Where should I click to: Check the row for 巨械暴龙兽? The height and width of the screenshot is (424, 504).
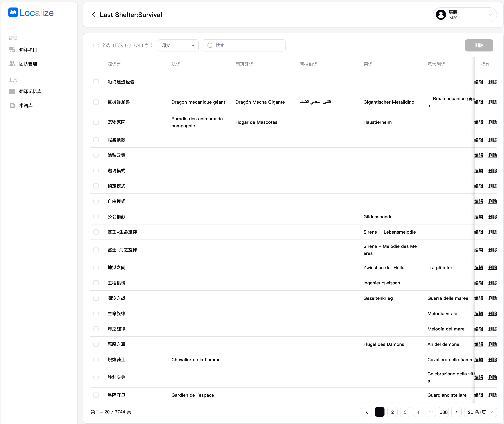96,102
